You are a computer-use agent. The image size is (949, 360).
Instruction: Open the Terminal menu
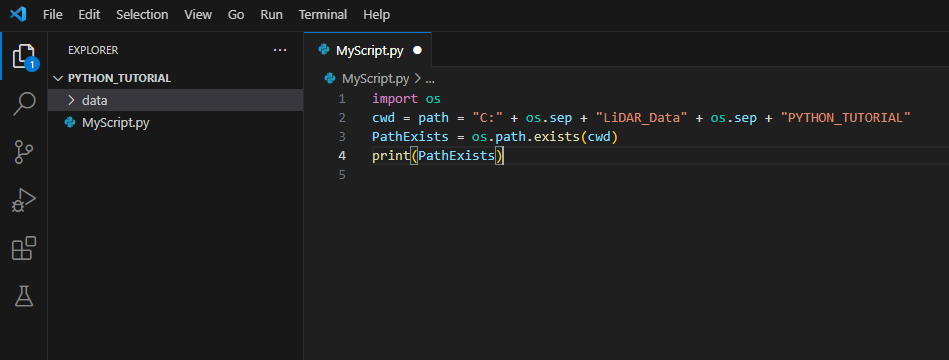tap(323, 15)
